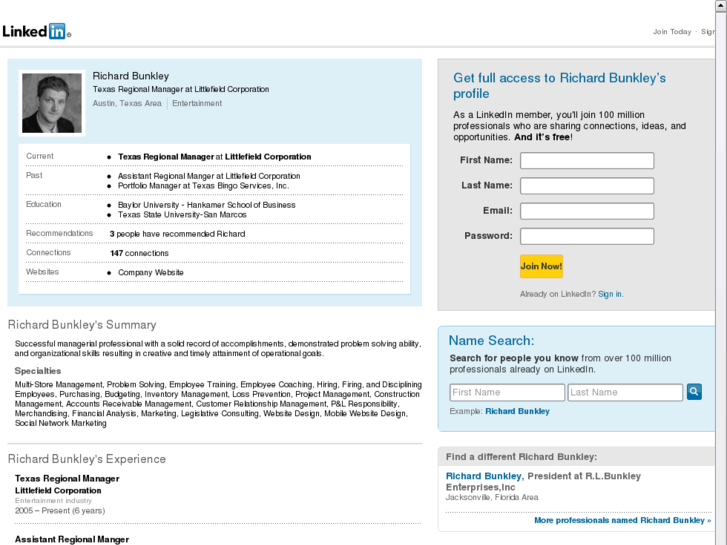Screen dimensions: 727x545
Task: Click the Texas Regional Manager experience title
Action: [67, 478]
